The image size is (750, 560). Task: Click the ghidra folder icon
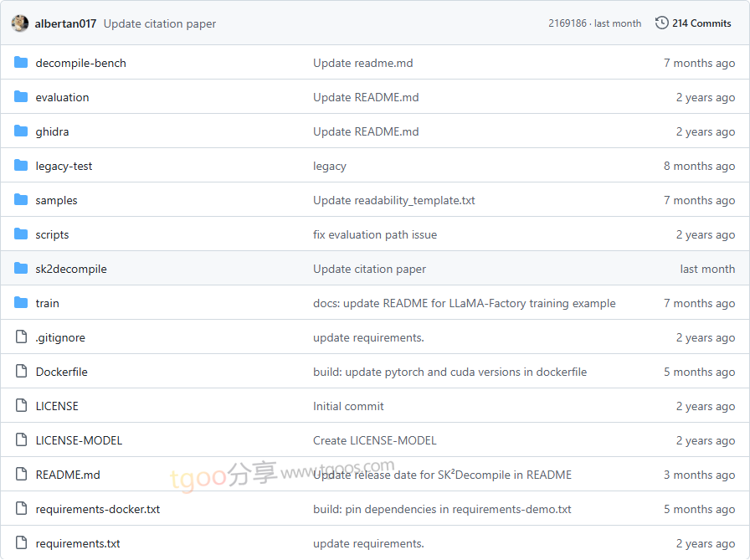[x=21, y=131]
